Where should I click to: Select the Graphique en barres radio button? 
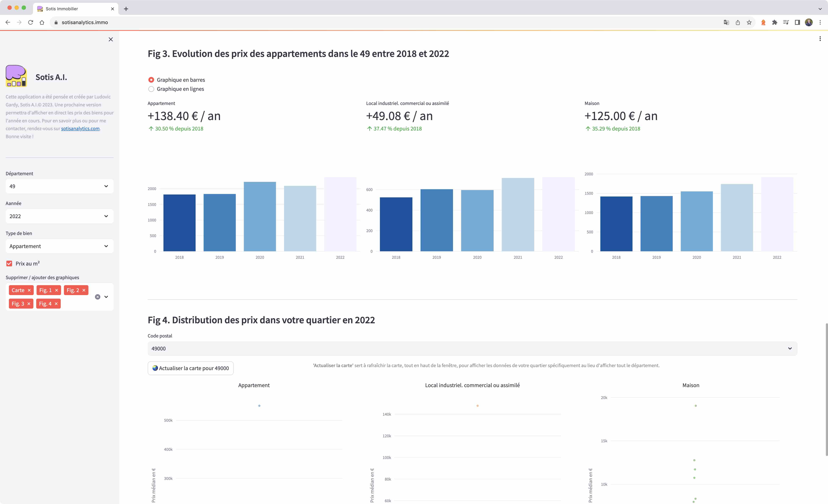(x=151, y=80)
